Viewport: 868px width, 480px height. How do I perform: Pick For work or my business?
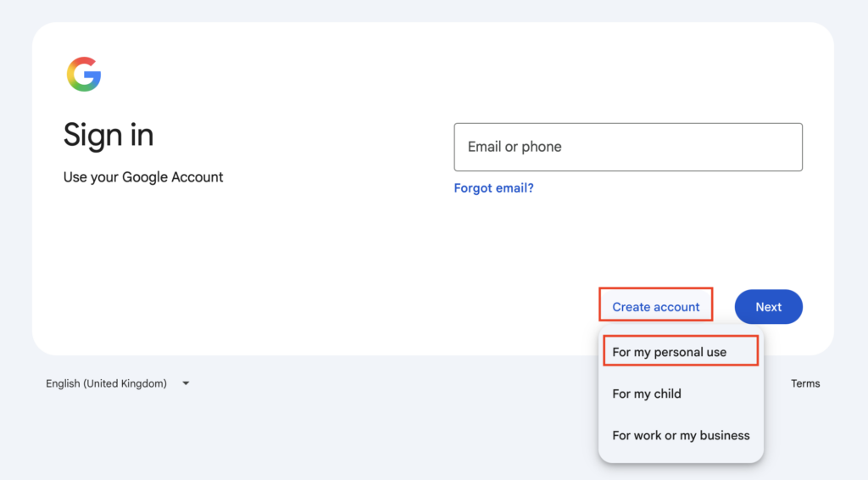(681, 435)
